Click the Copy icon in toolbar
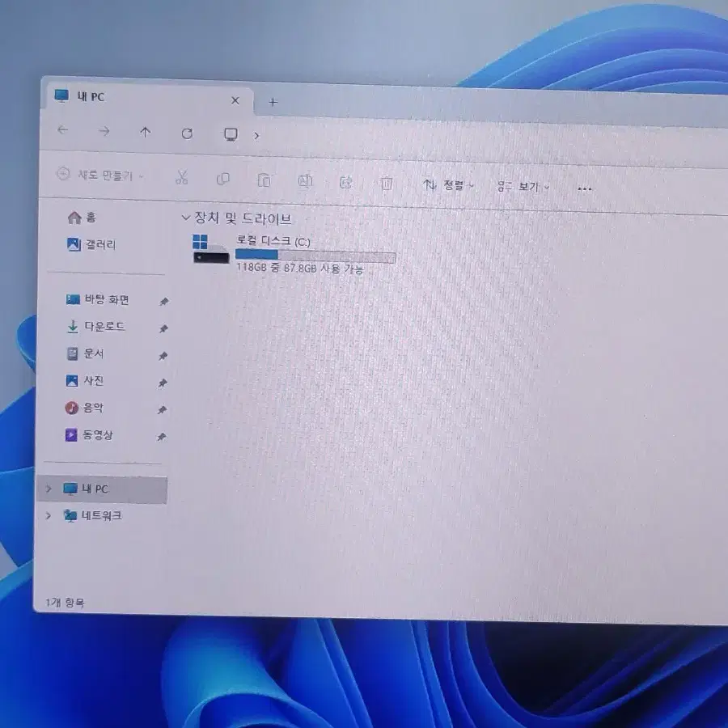 point(223,179)
